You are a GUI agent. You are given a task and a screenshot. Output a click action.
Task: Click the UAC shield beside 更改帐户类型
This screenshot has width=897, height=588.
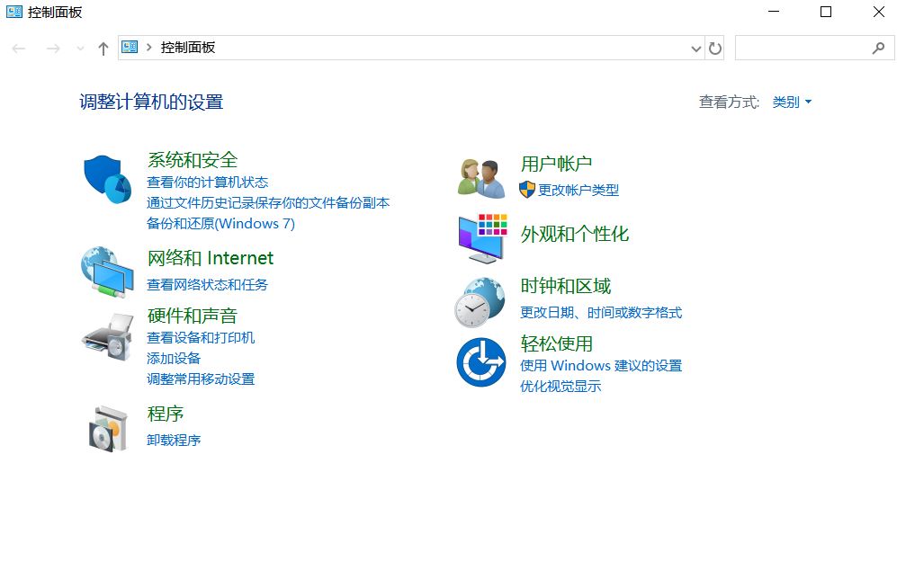[x=527, y=190]
